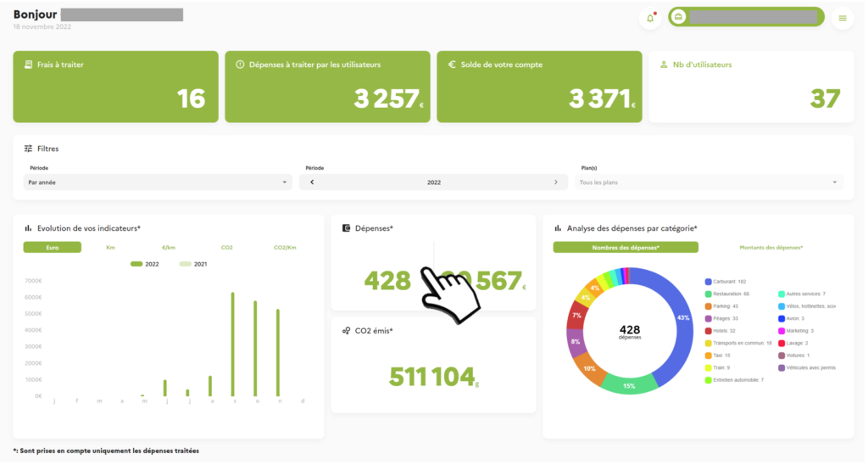The width and height of the screenshot is (868, 465).
Task: Click the bar chart icon beside Analyse des dépenses
Action: click(558, 228)
